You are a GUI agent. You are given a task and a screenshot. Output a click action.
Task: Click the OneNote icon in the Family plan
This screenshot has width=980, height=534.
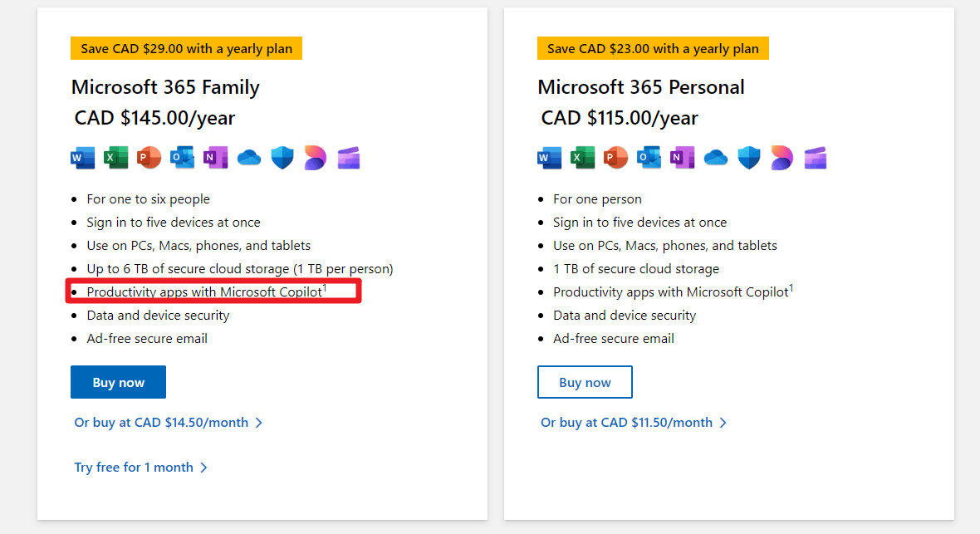pyautogui.click(x=216, y=158)
